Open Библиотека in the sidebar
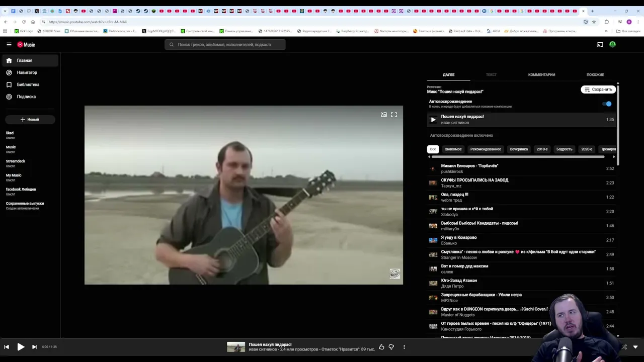This screenshot has height=362, width=644. tap(29, 84)
